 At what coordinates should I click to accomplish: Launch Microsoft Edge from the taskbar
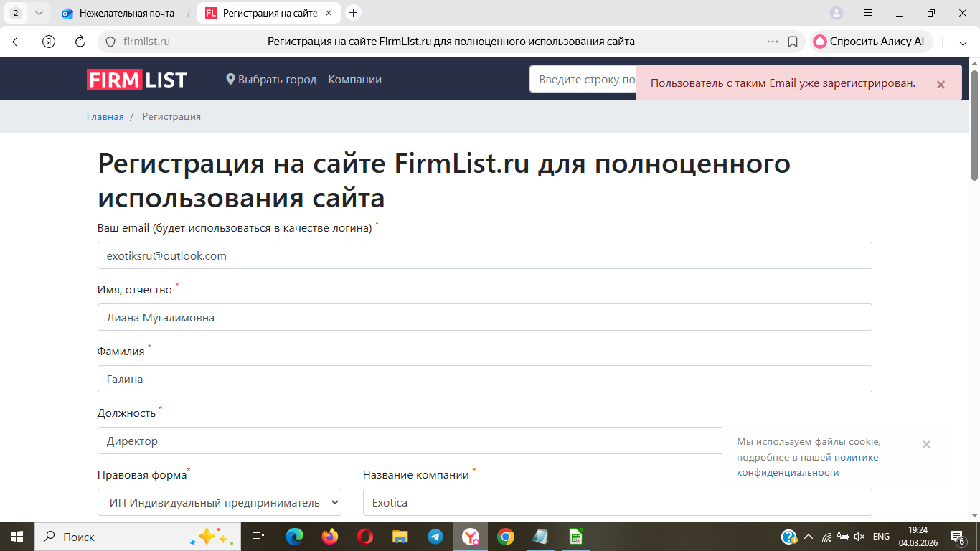coord(295,537)
